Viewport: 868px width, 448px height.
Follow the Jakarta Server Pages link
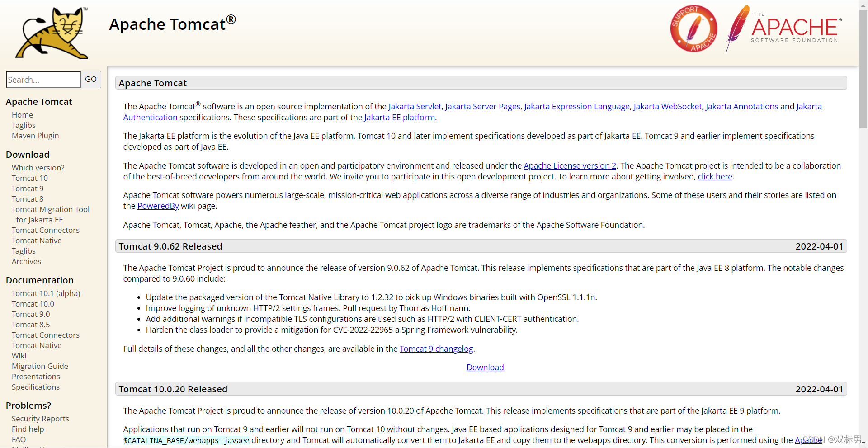[482, 107]
